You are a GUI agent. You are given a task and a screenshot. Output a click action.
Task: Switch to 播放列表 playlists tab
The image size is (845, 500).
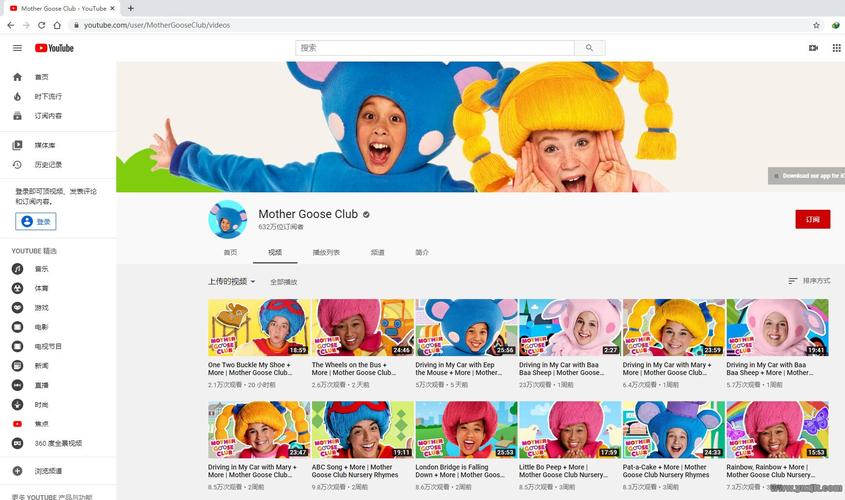326,252
